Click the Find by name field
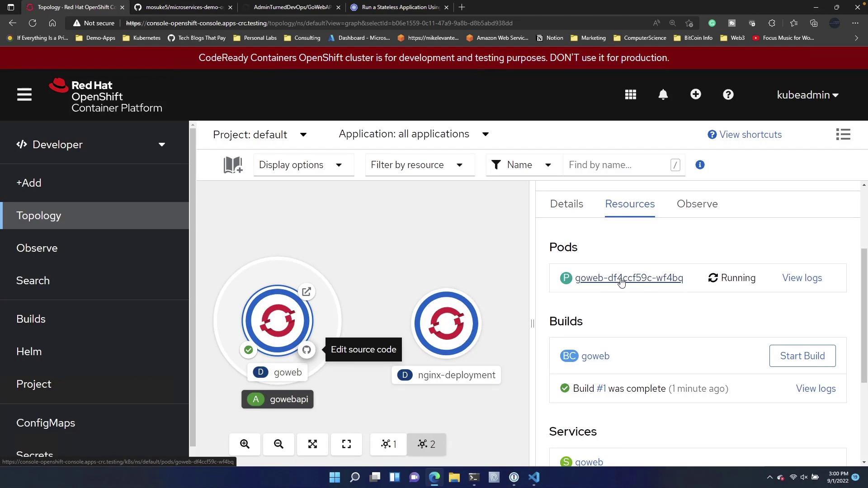This screenshot has height=488, width=868. pos(617,165)
